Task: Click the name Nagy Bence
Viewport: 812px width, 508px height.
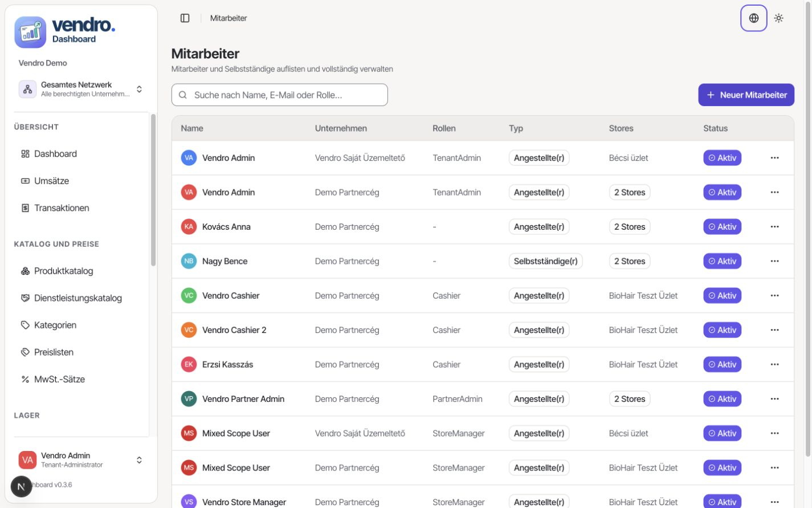Action: (x=225, y=261)
